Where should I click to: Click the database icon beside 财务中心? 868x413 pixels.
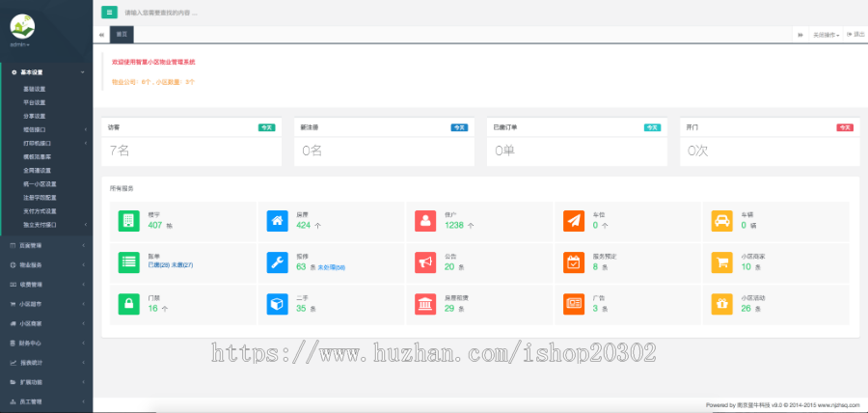point(14,344)
